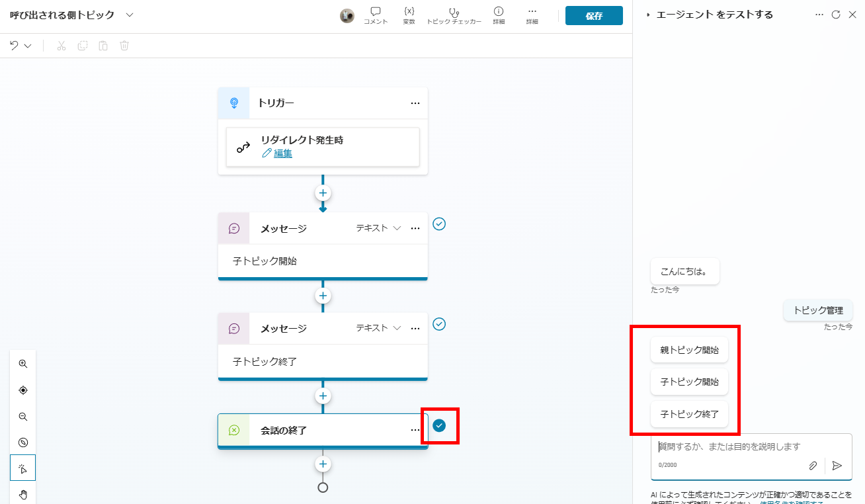Fit the flow to the screen
This screenshot has width=865, height=504.
pos(23,390)
